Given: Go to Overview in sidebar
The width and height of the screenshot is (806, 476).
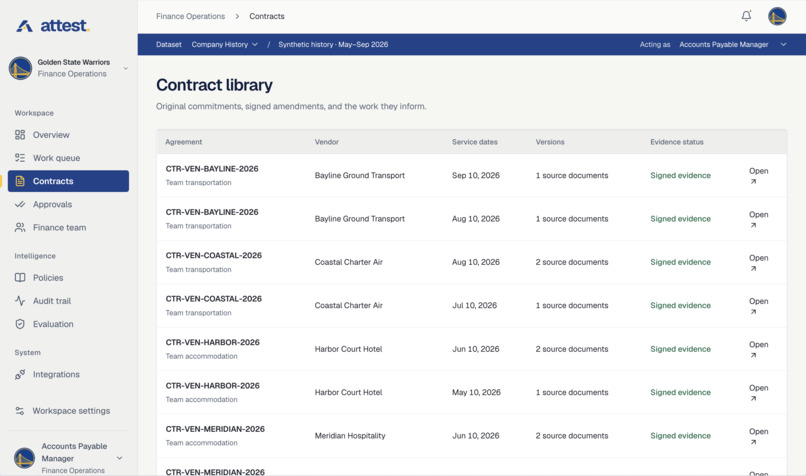Looking at the screenshot, I should point(68,135).
